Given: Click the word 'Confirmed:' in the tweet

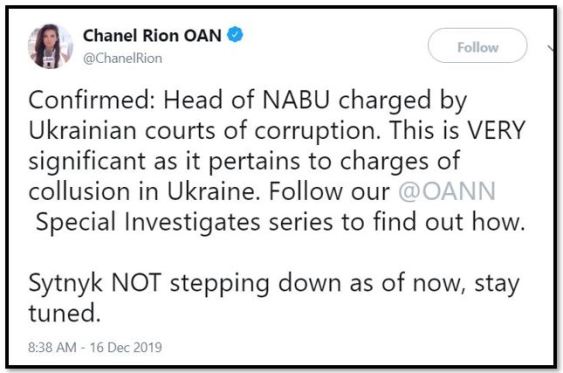Looking at the screenshot, I should tap(91, 100).
